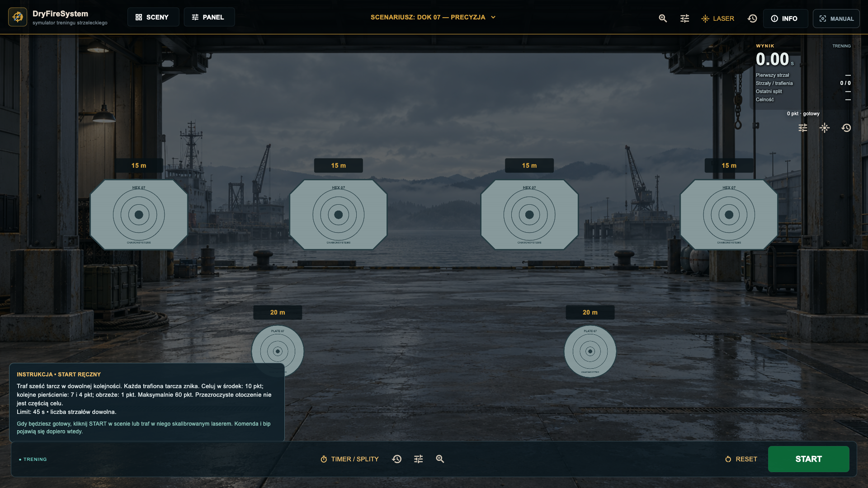Click the 'INSTRUKCJA • START RĘCZNY' heading
The image size is (868, 488).
(59, 375)
